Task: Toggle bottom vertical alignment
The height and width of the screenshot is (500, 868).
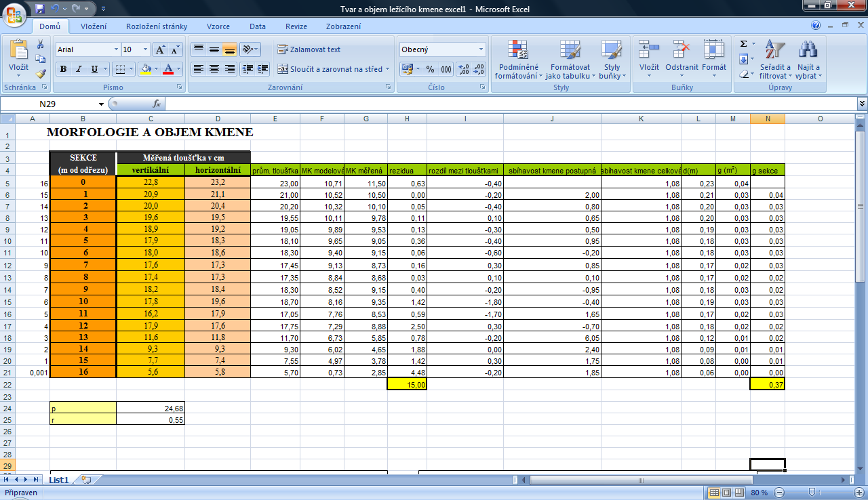Action: pyautogui.click(x=229, y=49)
